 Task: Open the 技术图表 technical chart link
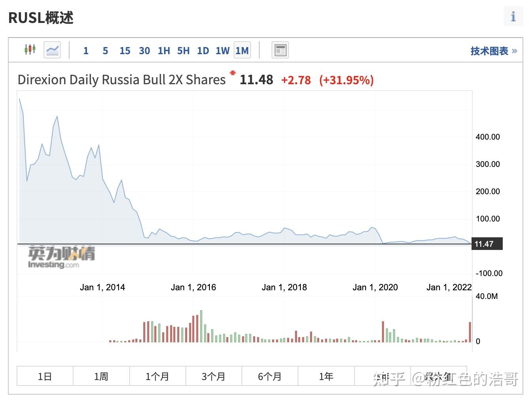(493, 51)
